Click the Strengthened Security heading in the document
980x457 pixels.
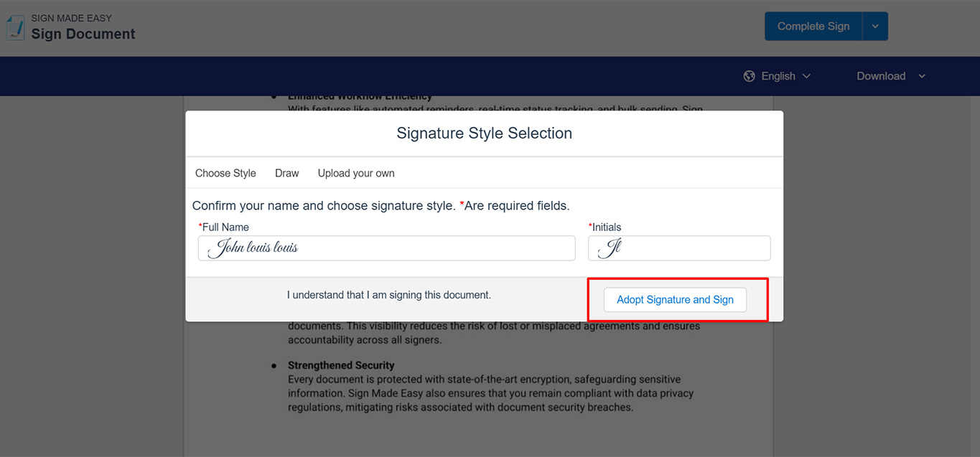(x=341, y=365)
